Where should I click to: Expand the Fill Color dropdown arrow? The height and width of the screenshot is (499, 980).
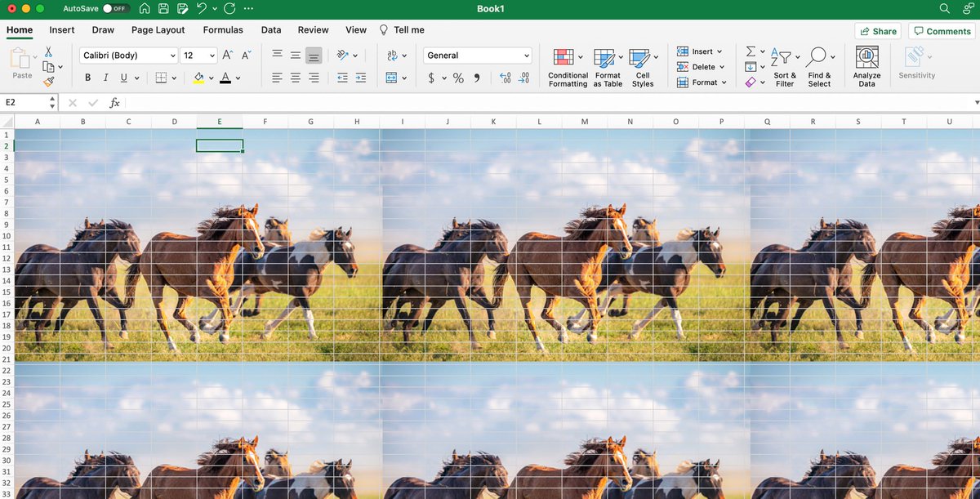click(x=211, y=78)
